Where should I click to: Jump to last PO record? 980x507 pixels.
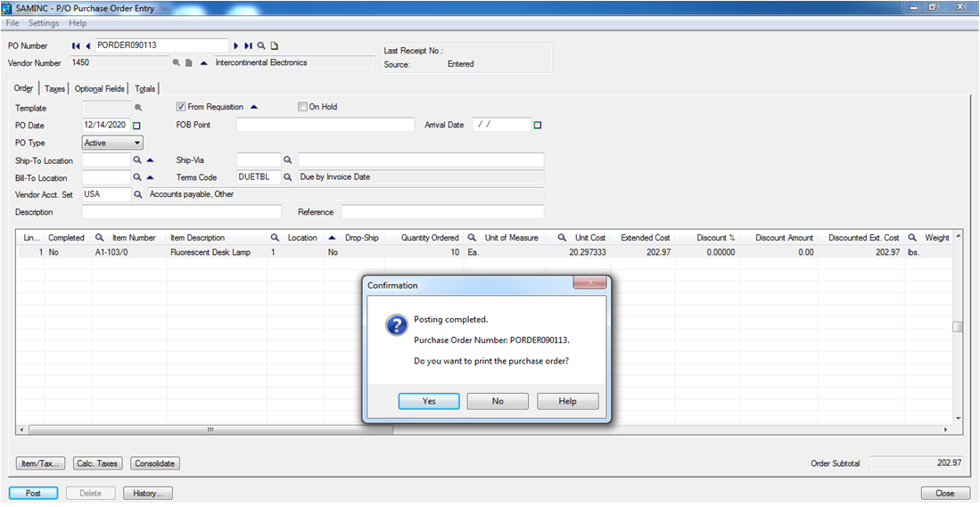[248, 45]
